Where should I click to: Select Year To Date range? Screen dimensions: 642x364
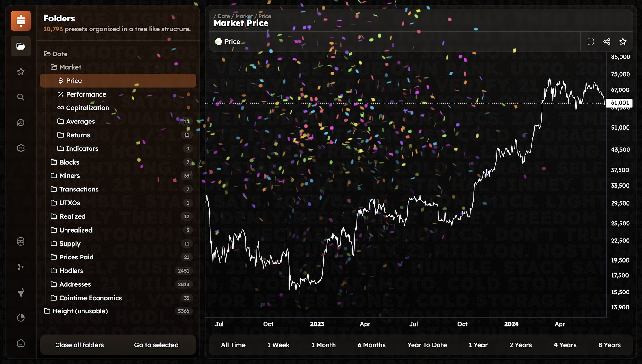(x=427, y=345)
